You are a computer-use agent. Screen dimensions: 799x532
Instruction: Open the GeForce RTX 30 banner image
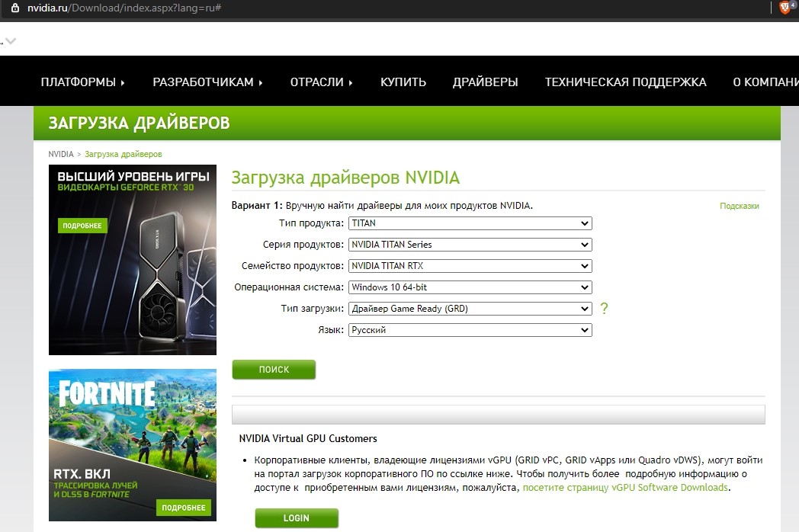click(x=133, y=260)
